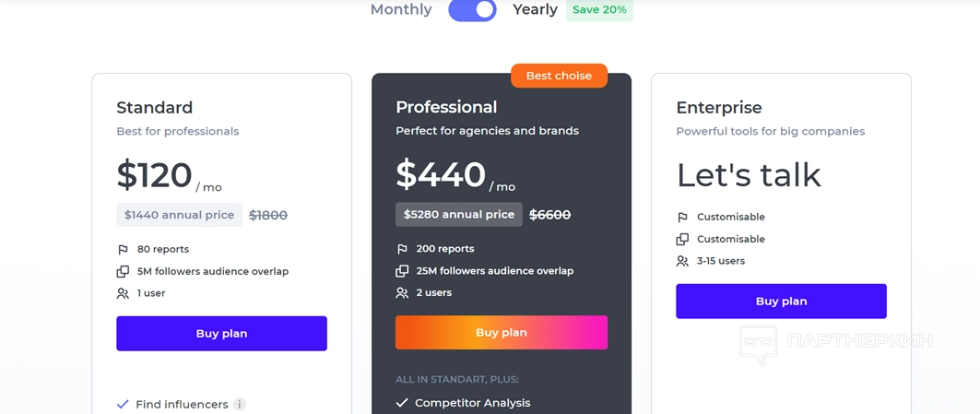Select the Yearly billing label

point(535,10)
